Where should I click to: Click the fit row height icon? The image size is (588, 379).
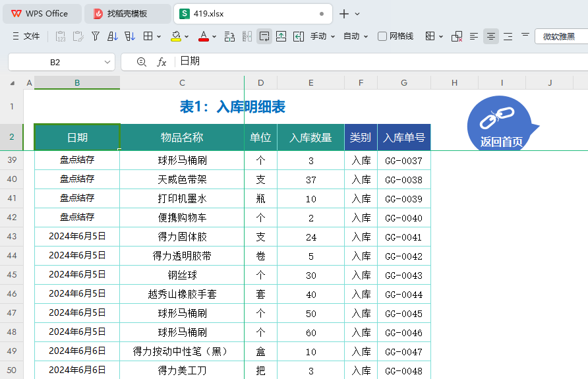281,36
